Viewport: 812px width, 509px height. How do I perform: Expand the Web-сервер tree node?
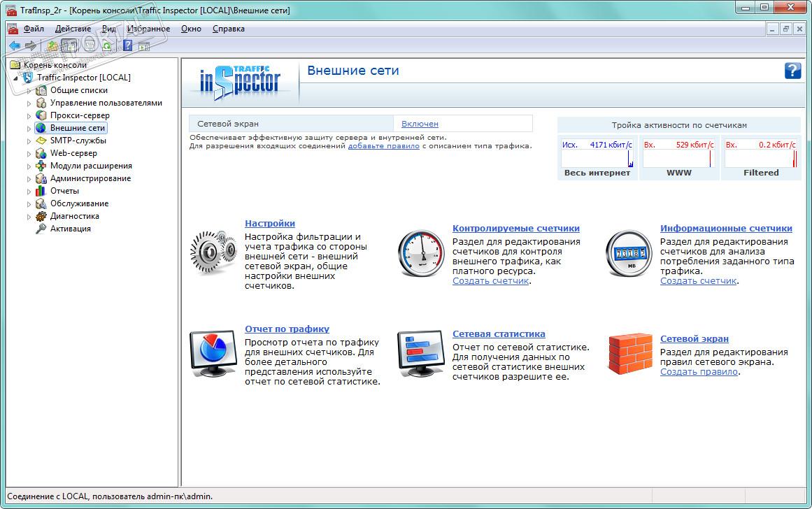29,153
